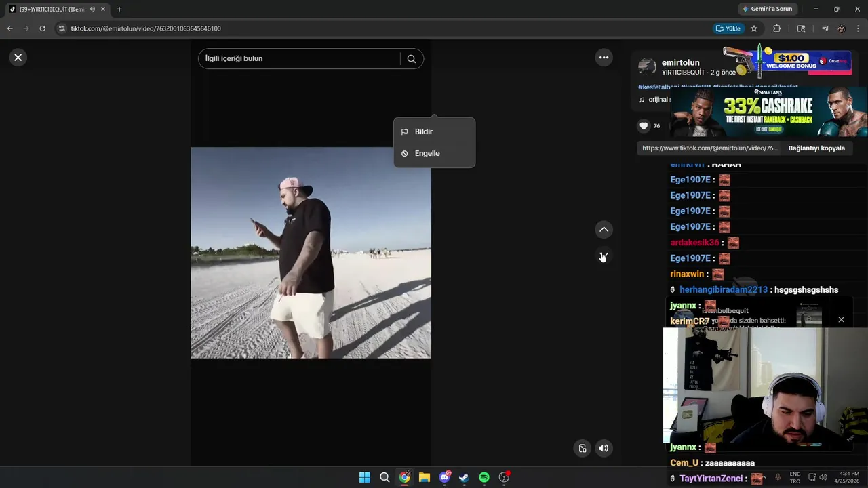Click 'Bağlantıyı kopyala' button
This screenshot has width=868, height=488.
816,148
